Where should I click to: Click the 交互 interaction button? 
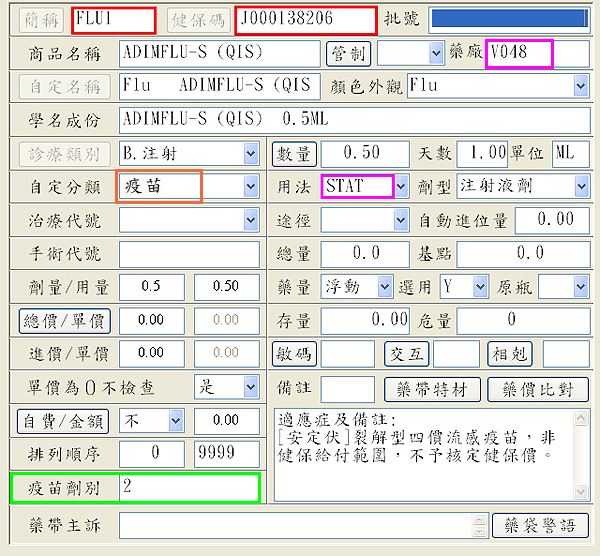point(406,353)
